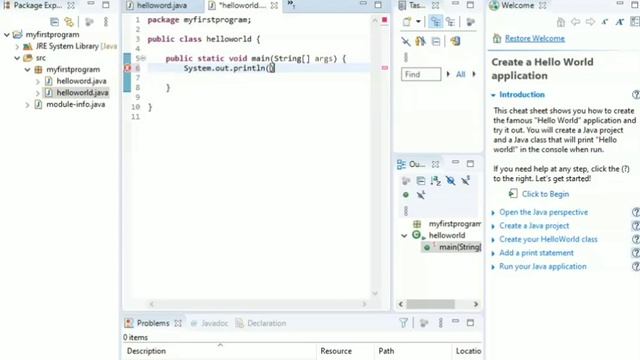The image size is (640, 360).
Task: Show hidden editor tabs list
Action: (x=291, y=4)
